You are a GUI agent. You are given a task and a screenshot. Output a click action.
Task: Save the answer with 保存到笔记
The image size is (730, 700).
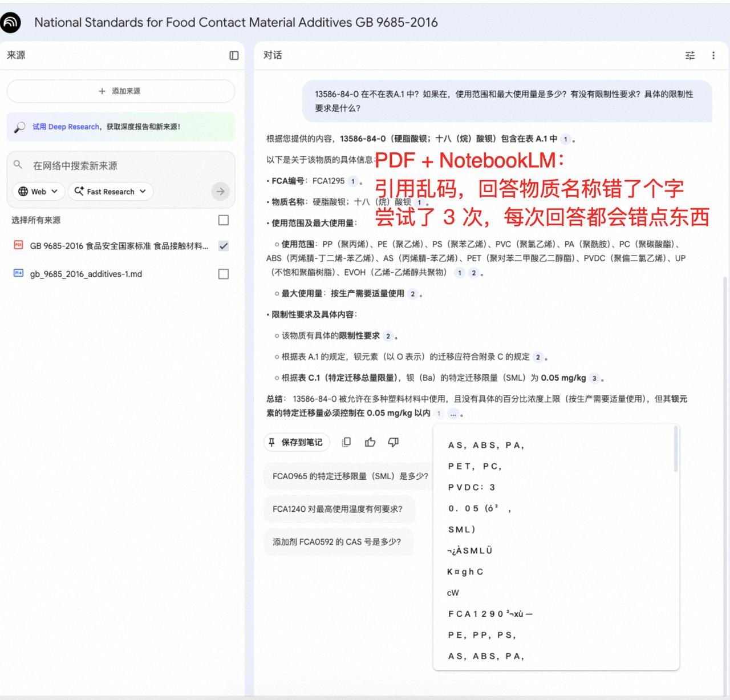pos(297,442)
